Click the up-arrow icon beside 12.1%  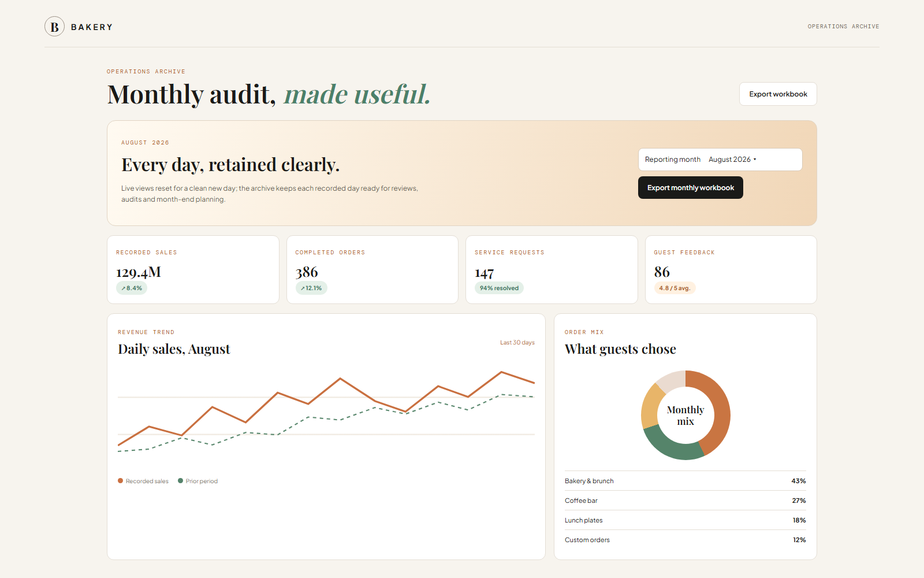coord(303,288)
